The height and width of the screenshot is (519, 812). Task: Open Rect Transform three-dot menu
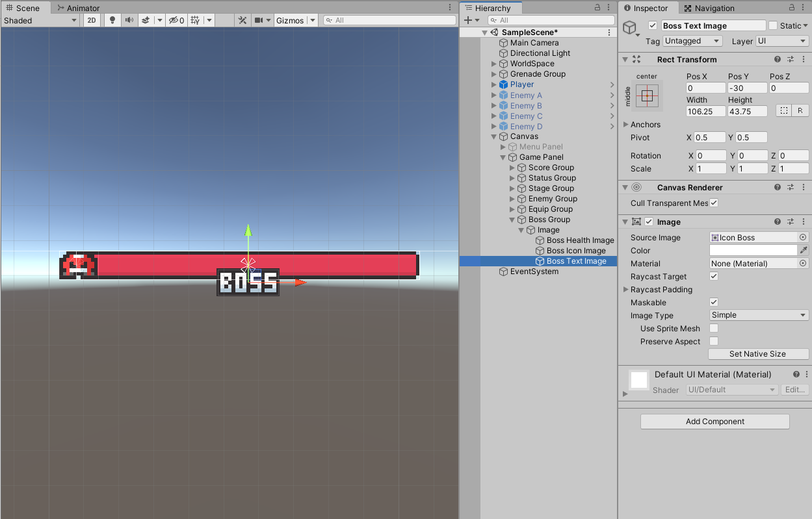pos(804,59)
